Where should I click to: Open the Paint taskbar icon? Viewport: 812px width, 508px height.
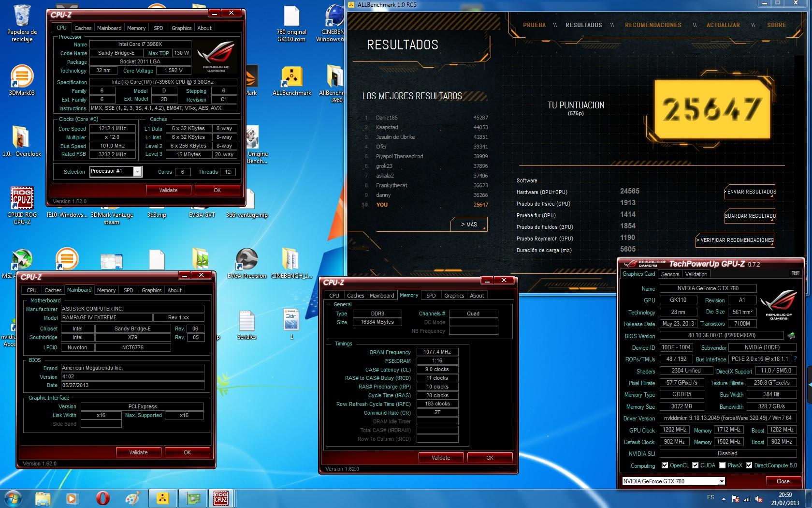coord(132,498)
